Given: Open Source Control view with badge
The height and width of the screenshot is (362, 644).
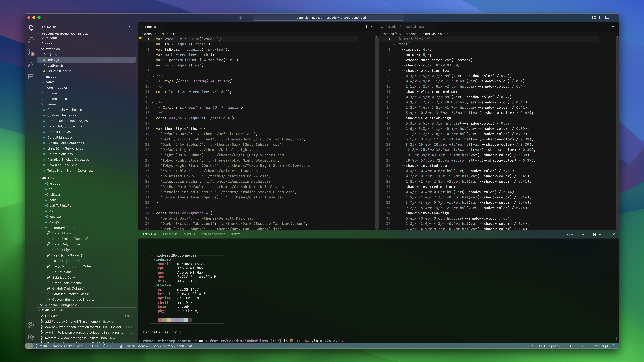Looking at the screenshot, I should pyautogui.click(x=31, y=52).
